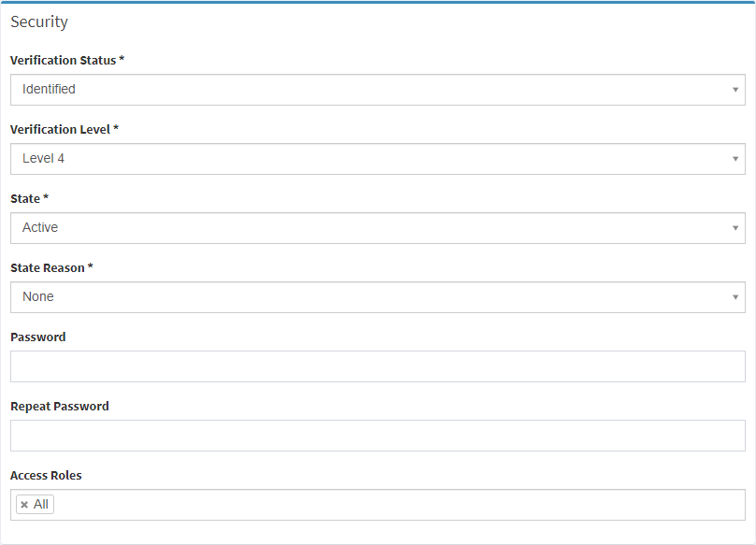Click the State Reason dropdown arrow
The image size is (756, 545).
coord(735,297)
